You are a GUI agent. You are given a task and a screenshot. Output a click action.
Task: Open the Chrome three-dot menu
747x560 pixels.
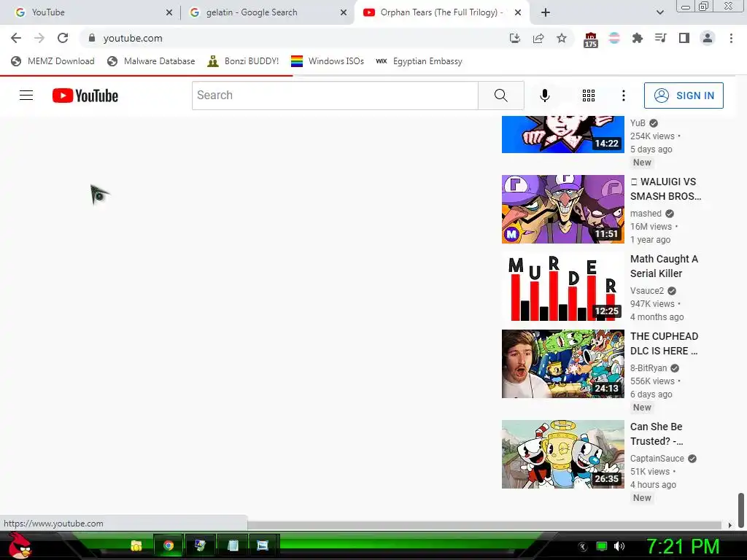(731, 38)
